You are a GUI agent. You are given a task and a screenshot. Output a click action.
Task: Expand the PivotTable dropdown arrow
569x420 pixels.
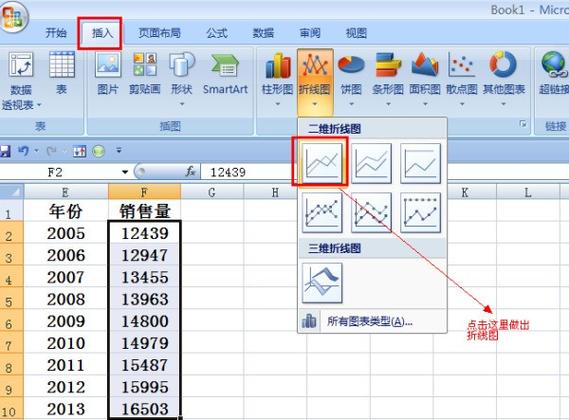(39, 105)
